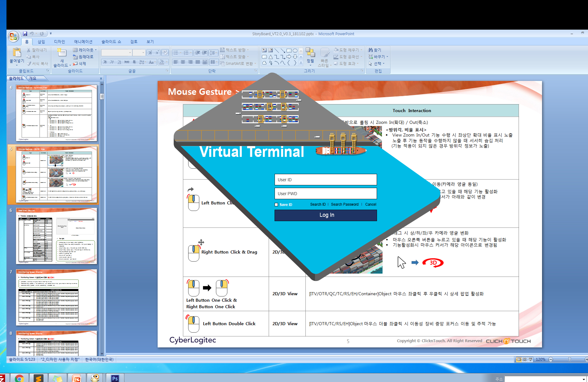Click the User ID input field
The height and width of the screenshot is (382, 588).
(325, 180)
